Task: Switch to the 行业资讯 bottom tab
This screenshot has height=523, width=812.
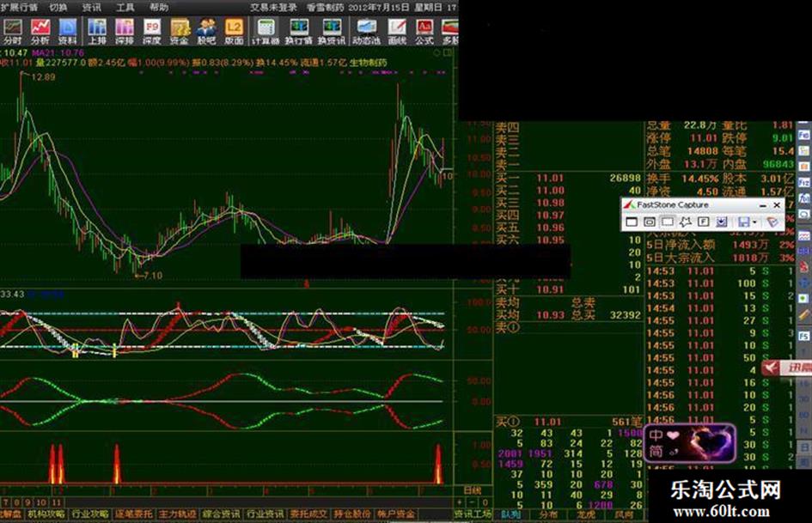Action: [266, 514]
